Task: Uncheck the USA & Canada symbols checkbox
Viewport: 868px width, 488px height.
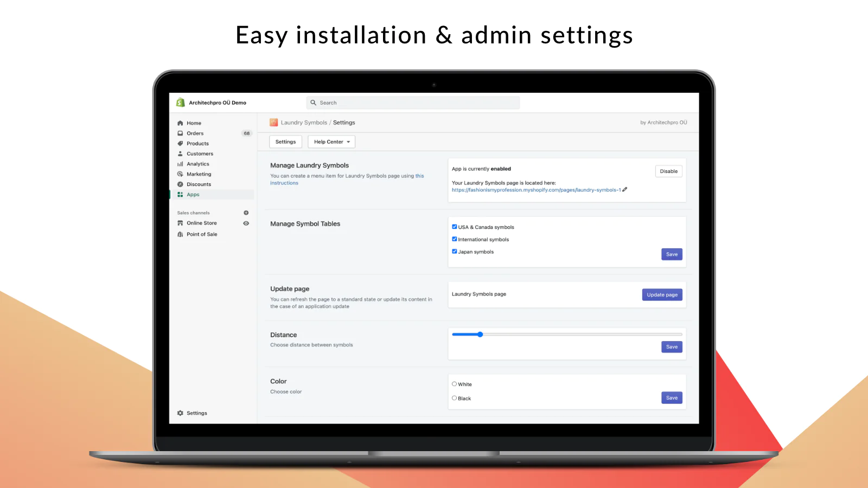Action: coord(455,227)
